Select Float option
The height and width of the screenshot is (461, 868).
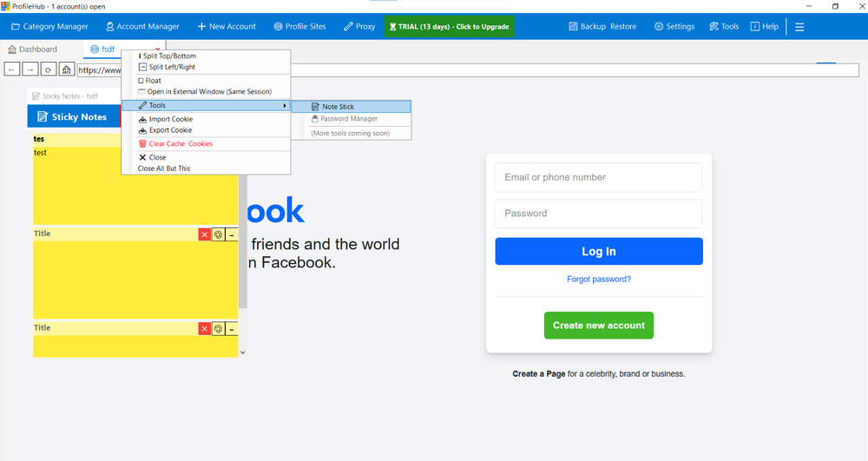coord(206,81)
